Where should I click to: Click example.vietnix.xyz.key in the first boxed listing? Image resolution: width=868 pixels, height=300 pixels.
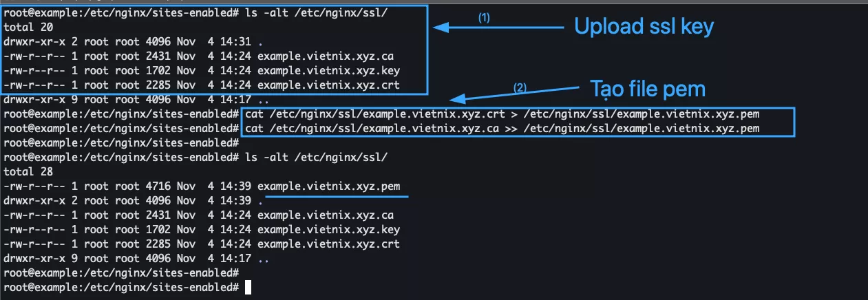click(328, 71)
